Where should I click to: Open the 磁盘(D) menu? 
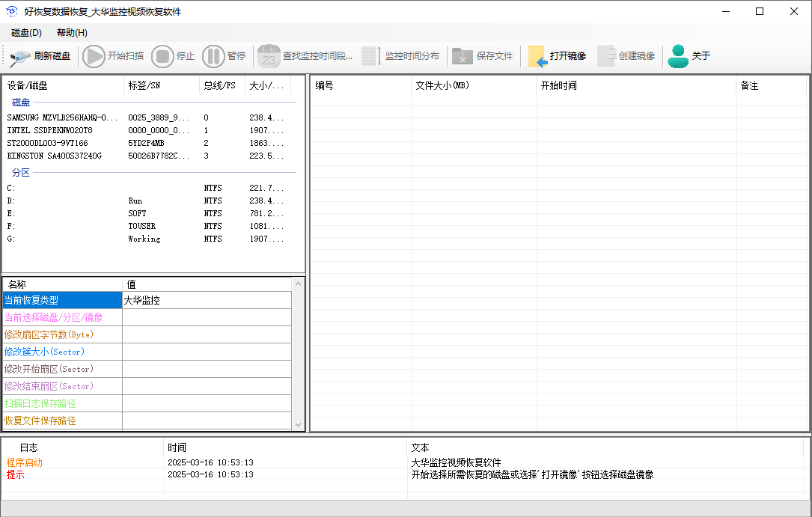(x=26, y=33)
